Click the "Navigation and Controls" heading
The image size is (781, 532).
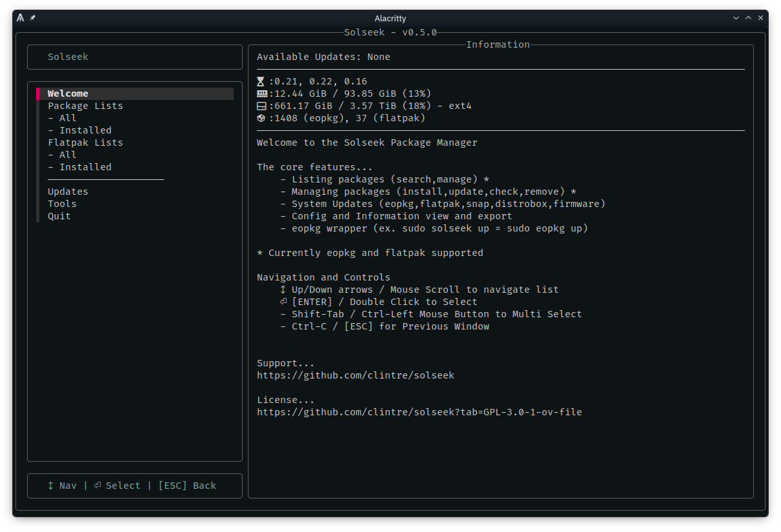[x=323, y=277]
